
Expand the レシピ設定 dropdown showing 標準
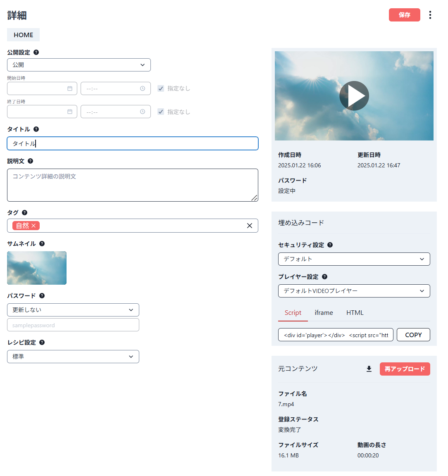(73, 357)
